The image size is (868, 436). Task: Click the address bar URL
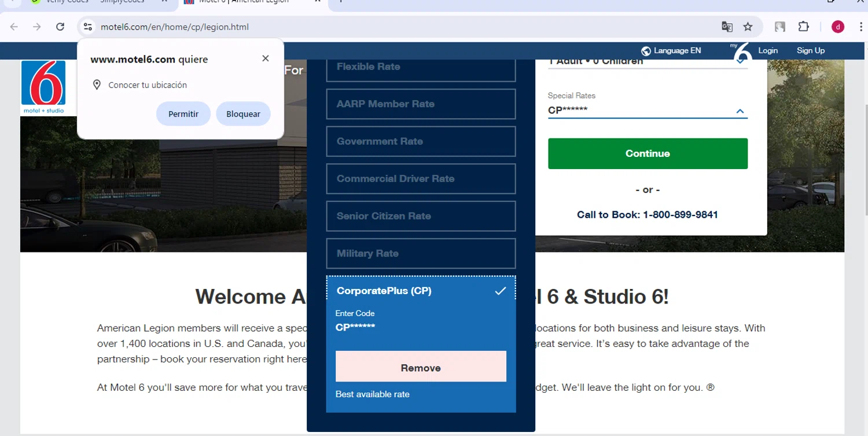(175, 27)
